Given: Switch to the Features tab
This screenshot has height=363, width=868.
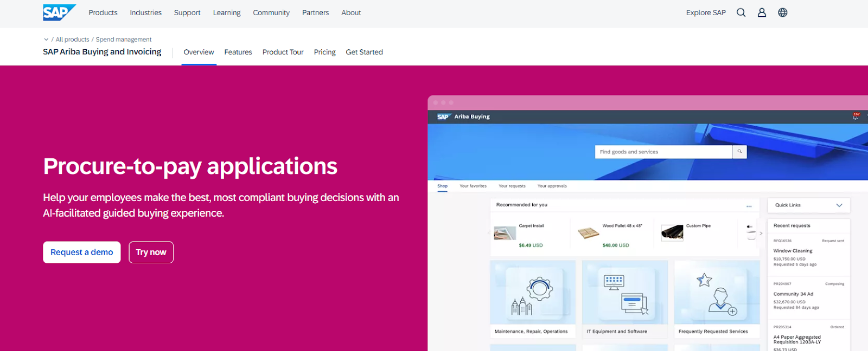Looking at the screenshot, I should 238,52.
